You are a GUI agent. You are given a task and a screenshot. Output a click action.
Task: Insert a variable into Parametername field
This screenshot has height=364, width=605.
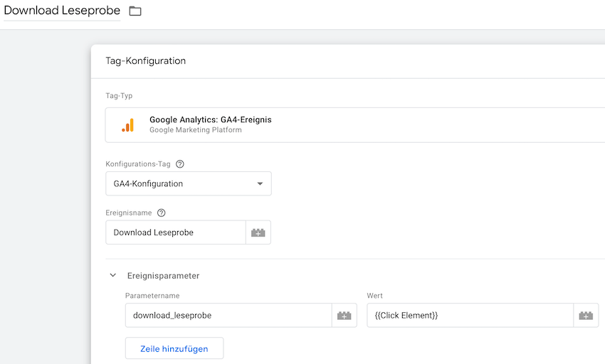[344, 316]
